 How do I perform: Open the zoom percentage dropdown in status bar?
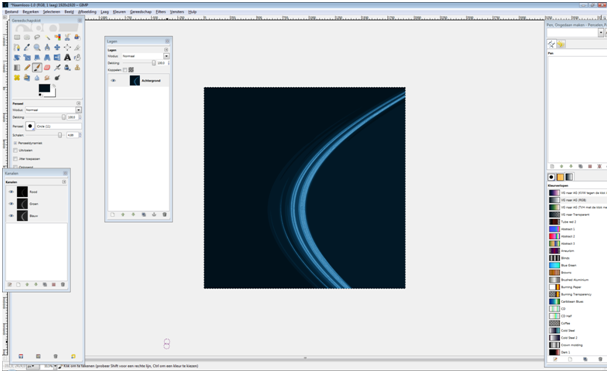(55, 366)
